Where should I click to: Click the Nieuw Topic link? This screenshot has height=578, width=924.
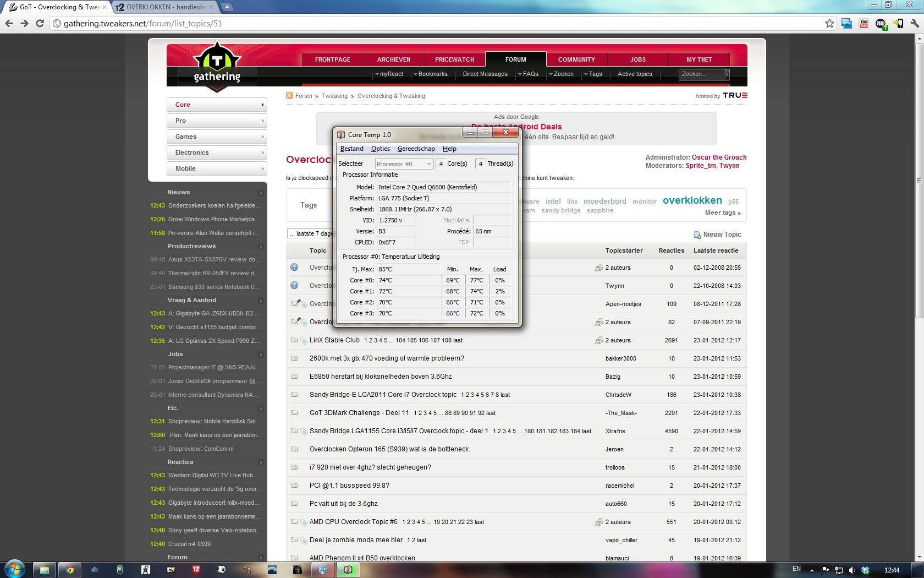[x=722, y=235]
